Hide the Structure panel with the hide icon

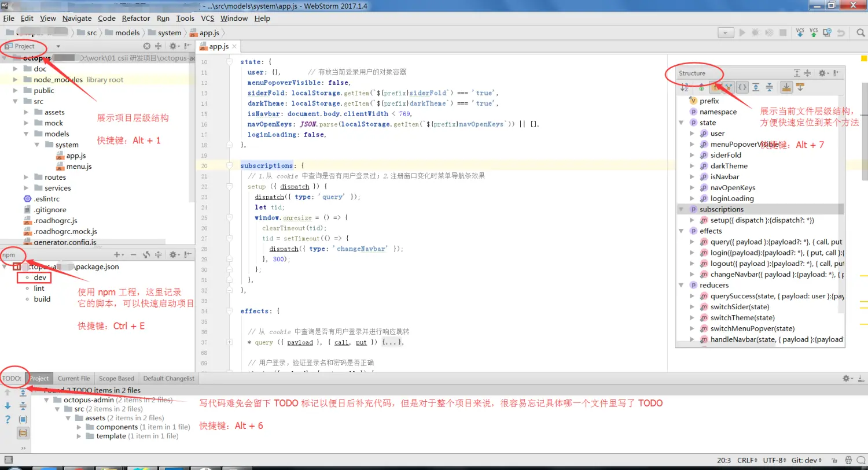[x=837, y=73]
